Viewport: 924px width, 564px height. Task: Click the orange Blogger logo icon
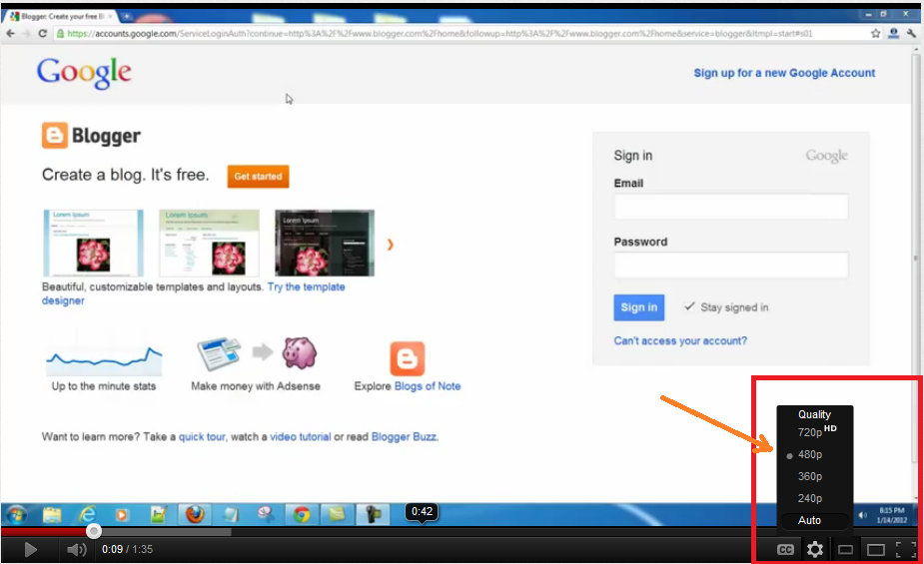click(54, 136)
